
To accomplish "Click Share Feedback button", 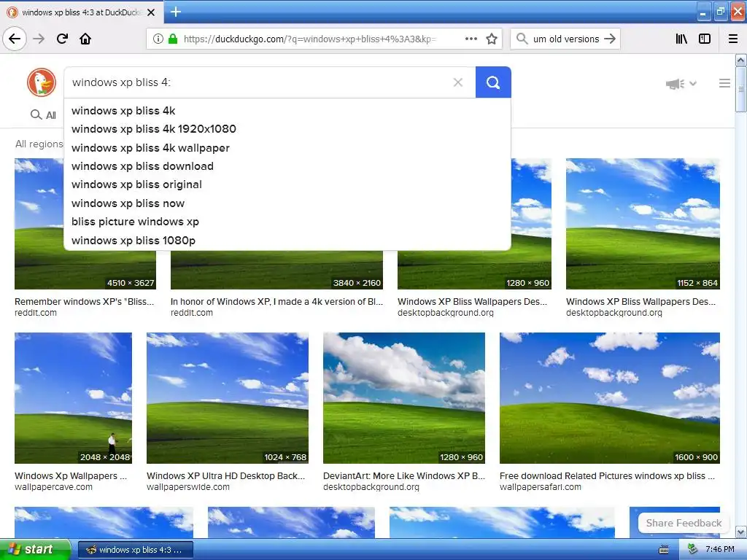I will click(x=683, y=523).
